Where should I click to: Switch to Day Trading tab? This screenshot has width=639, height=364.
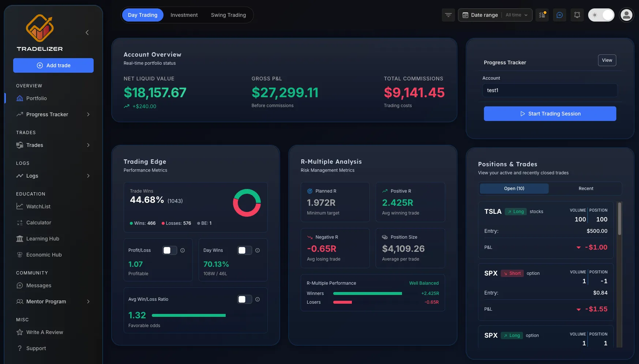[x=143, y=15]
